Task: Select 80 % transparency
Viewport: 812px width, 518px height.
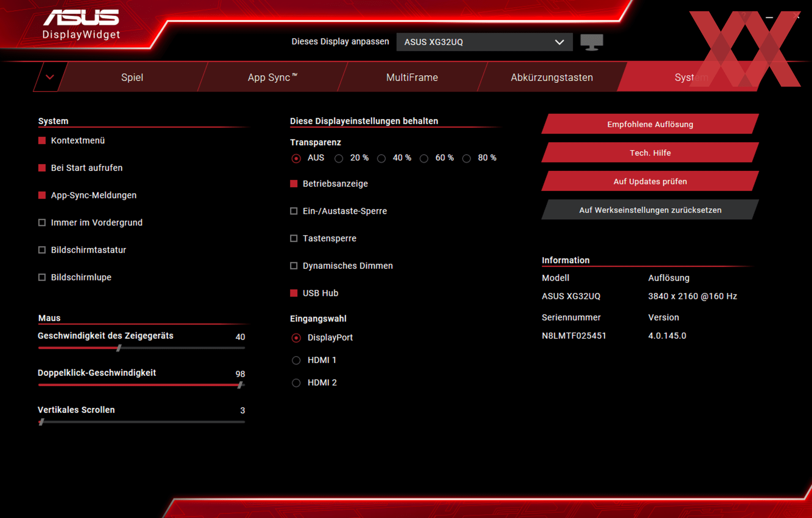Action: pos(466,158)
